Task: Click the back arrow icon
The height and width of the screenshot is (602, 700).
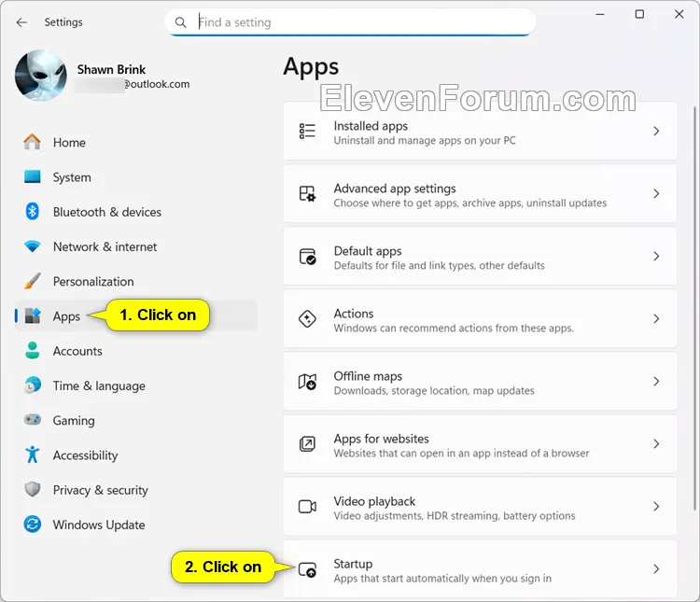Action: (x=21, y=22)
